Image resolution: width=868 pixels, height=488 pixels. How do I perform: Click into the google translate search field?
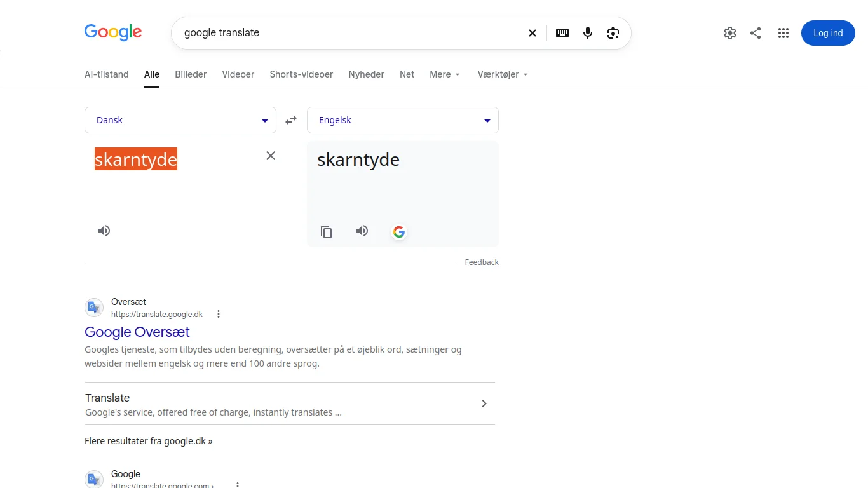(349, 33)
